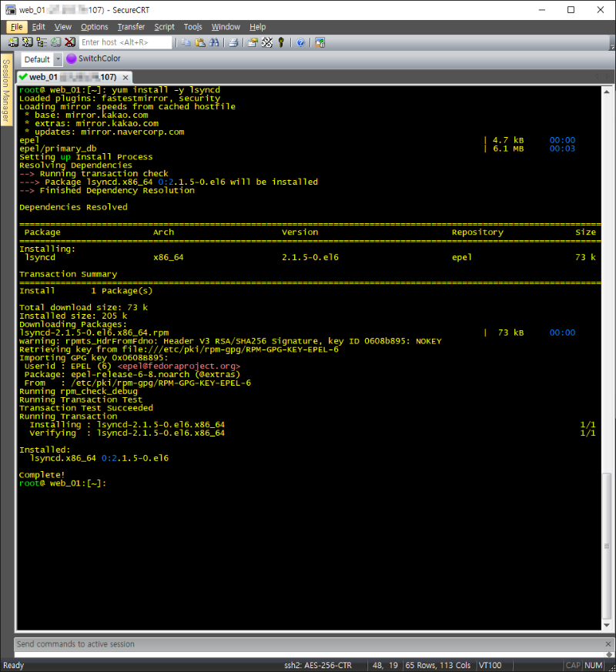Open the Options menu
Image resolution: width=616 pixels, height=672 pixels.
(x=95, y=27)
